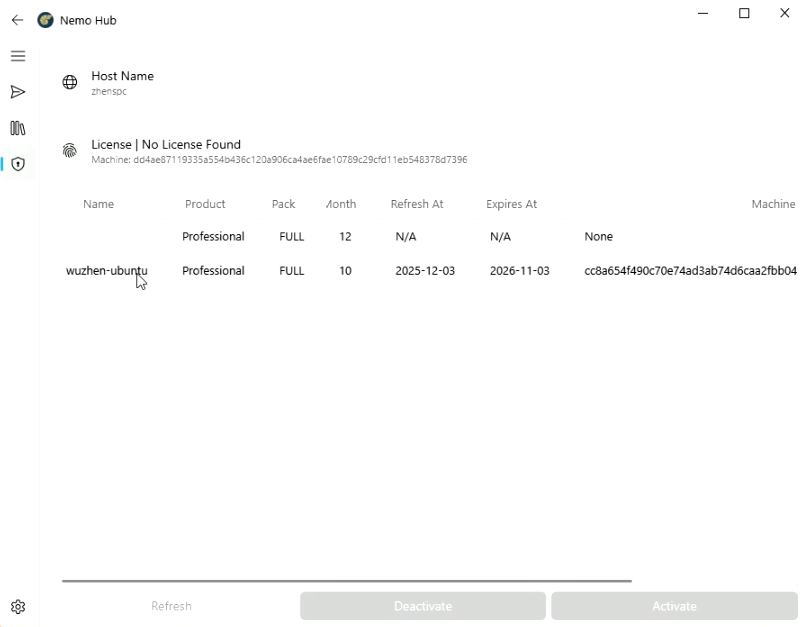Sort by the Name column header
The width and height of the screenshot is (800, 627).
tap(98, 204)
